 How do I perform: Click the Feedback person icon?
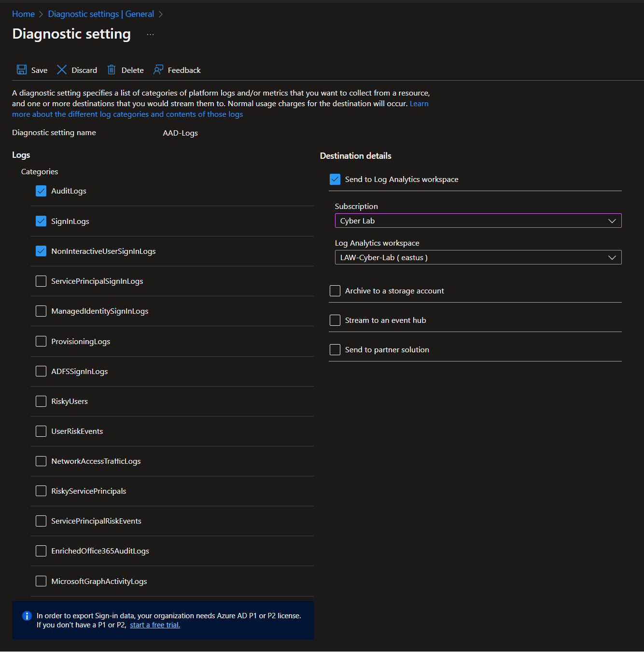coord(158,69)
